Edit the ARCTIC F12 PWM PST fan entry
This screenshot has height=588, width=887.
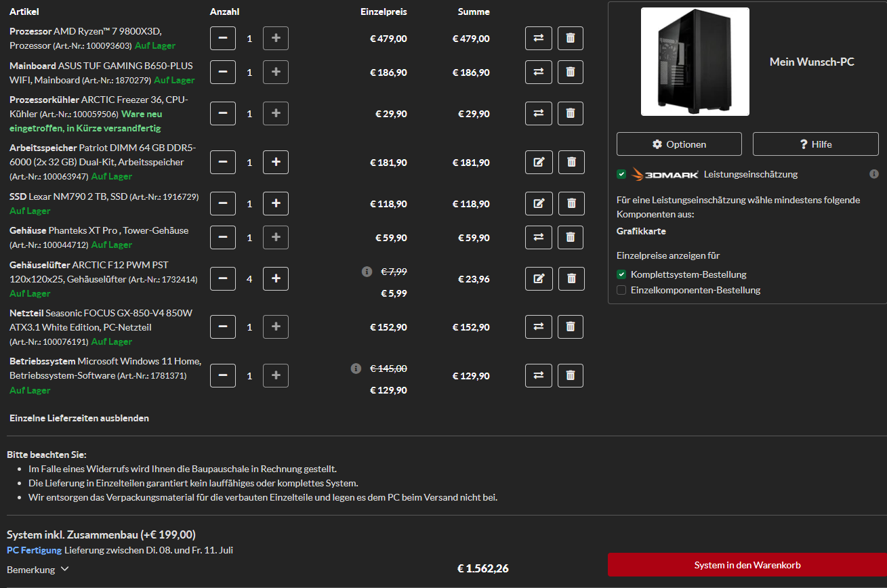539,278
